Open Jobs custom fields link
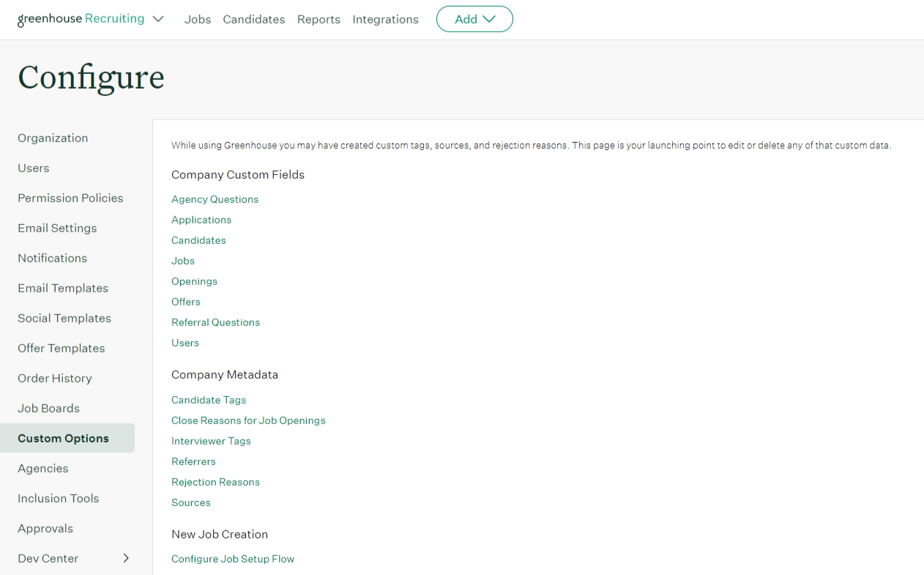 pyautogui.click(x=183, y=261)
